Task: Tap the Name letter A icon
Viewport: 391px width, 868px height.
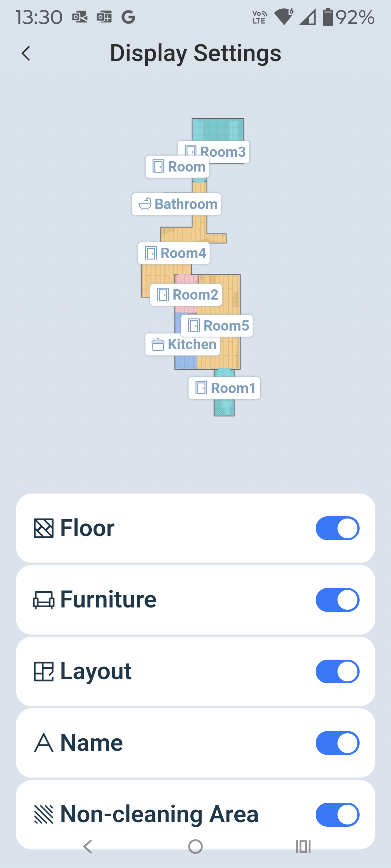Action: click(x=44, y=743)
